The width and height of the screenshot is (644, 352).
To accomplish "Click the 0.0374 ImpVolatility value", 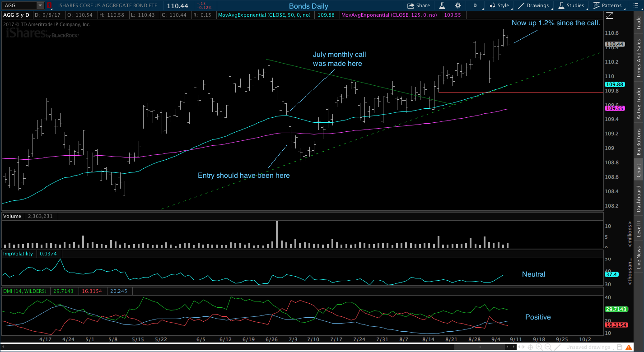I will (48, 254).
